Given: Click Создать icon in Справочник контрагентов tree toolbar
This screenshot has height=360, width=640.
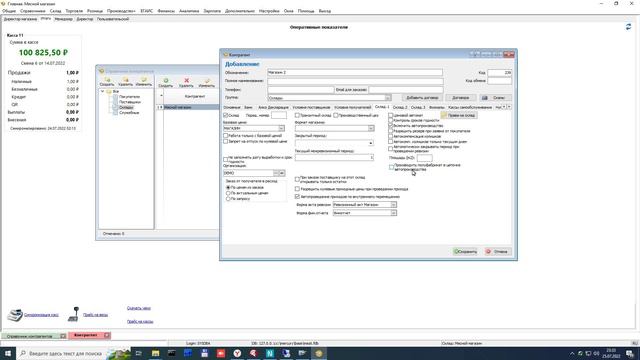Looking at the screenshot, I should 107,81.
